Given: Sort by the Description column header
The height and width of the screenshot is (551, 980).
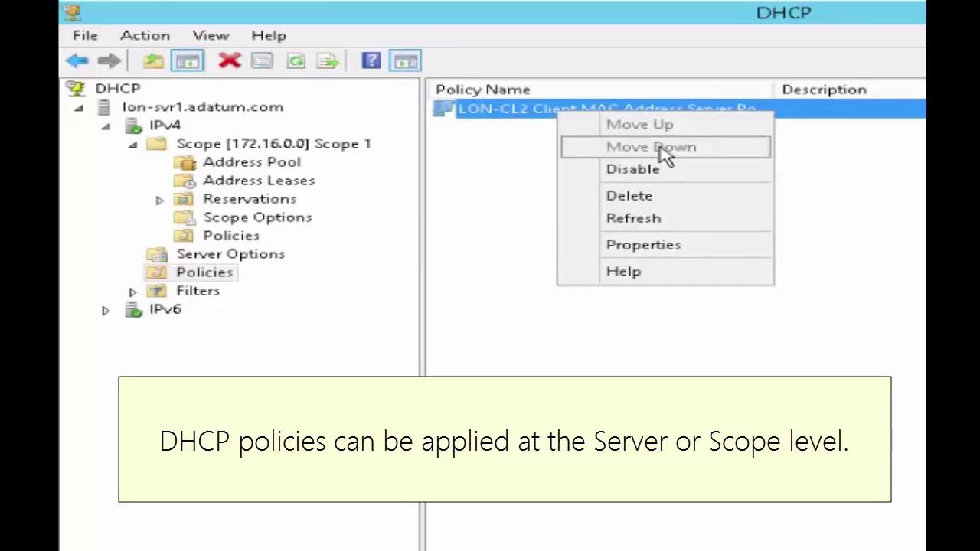Looking at the screenshot, I should 851,90.
